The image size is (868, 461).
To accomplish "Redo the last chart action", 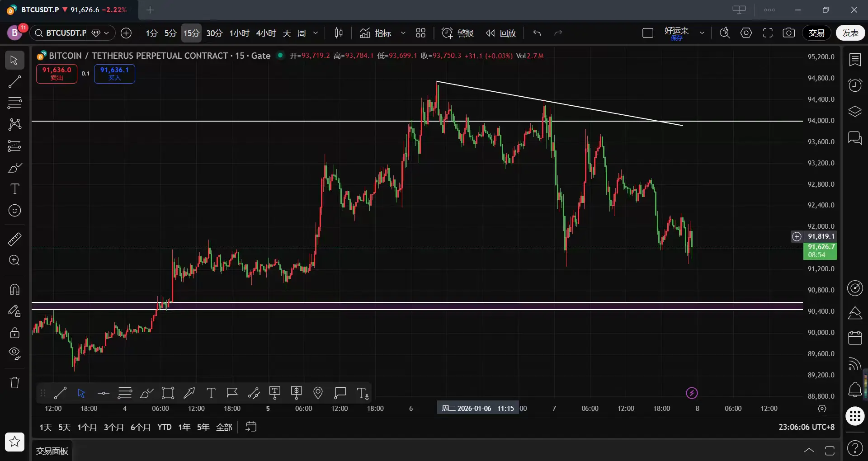I will click(x=558, y=33).
